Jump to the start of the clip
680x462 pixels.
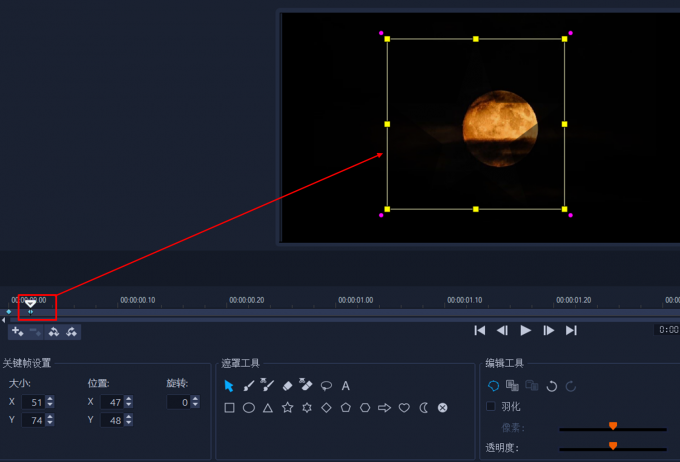pyautogui.click(x=480, y=331)
